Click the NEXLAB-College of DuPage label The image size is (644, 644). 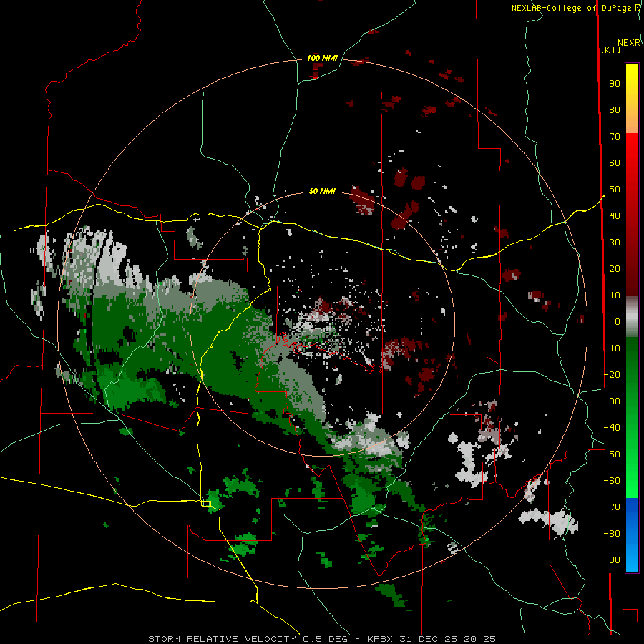point(572,8)
